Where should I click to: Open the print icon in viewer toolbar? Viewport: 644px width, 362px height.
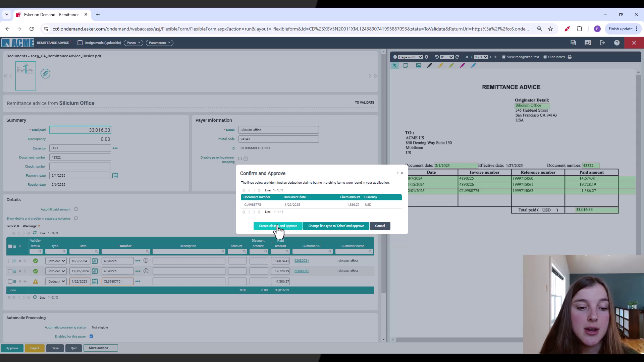coord(570,57)
